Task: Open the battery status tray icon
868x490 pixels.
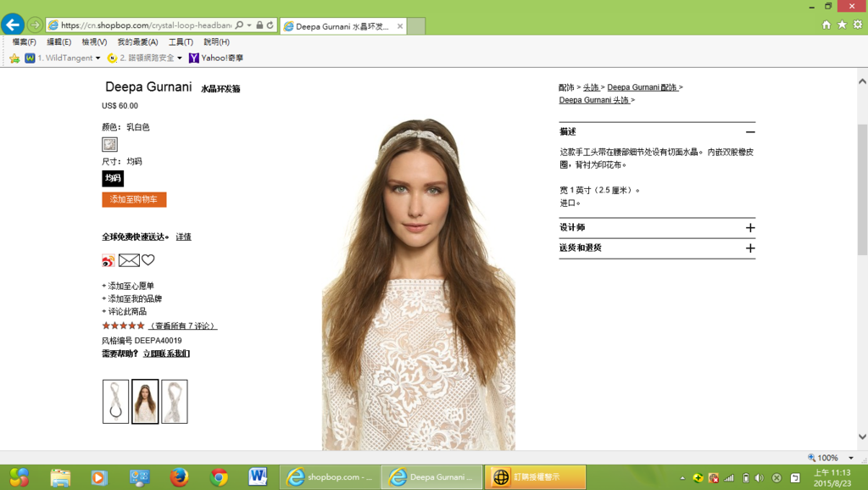Action: (x=746, y=478)
